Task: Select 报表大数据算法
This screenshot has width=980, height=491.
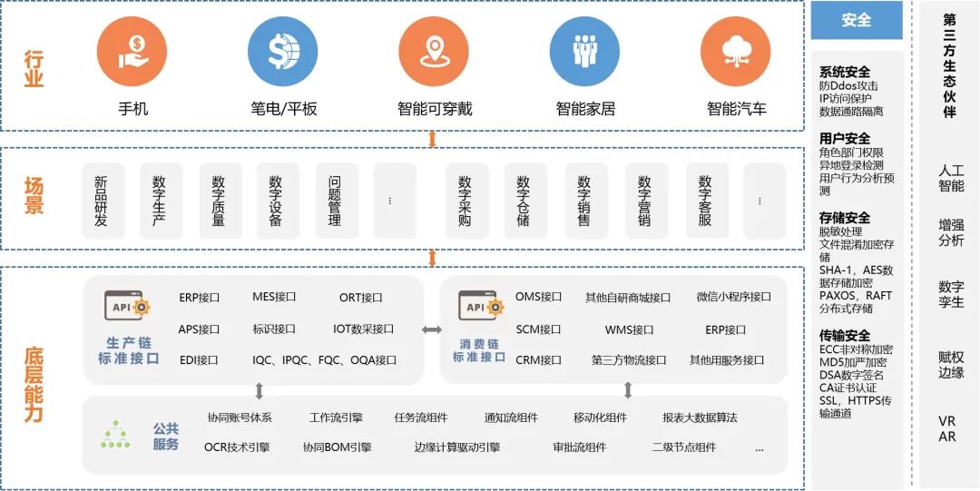Action: point(700,417)
